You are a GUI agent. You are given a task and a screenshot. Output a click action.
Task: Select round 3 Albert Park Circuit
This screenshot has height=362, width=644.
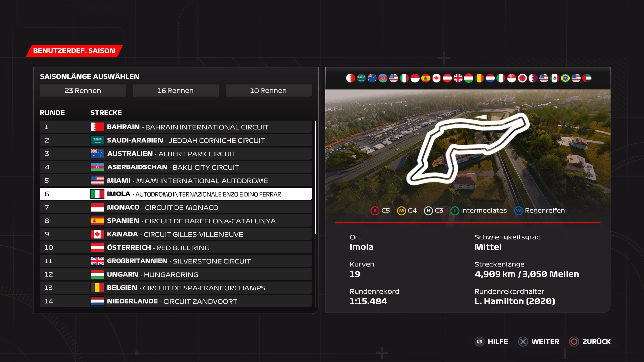(x=176, y=154)
